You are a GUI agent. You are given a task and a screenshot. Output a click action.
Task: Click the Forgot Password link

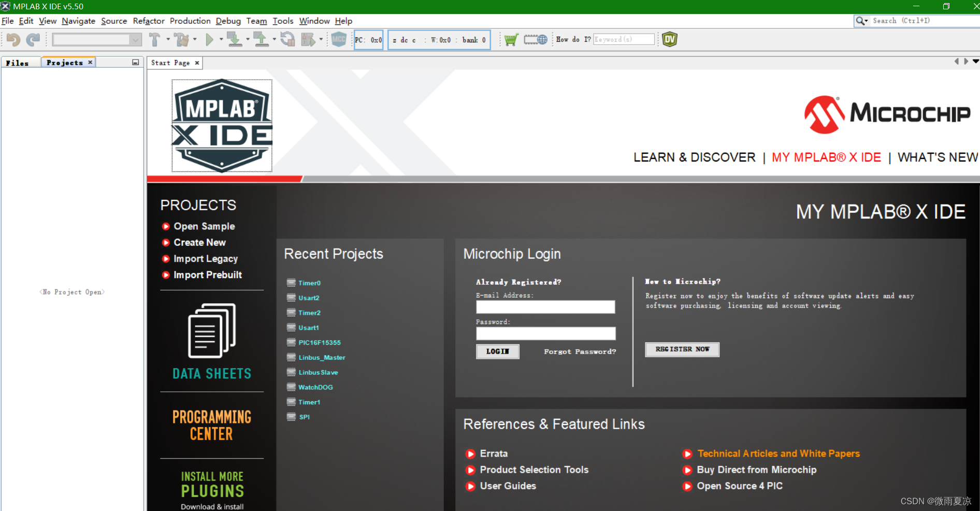[580, 352]
